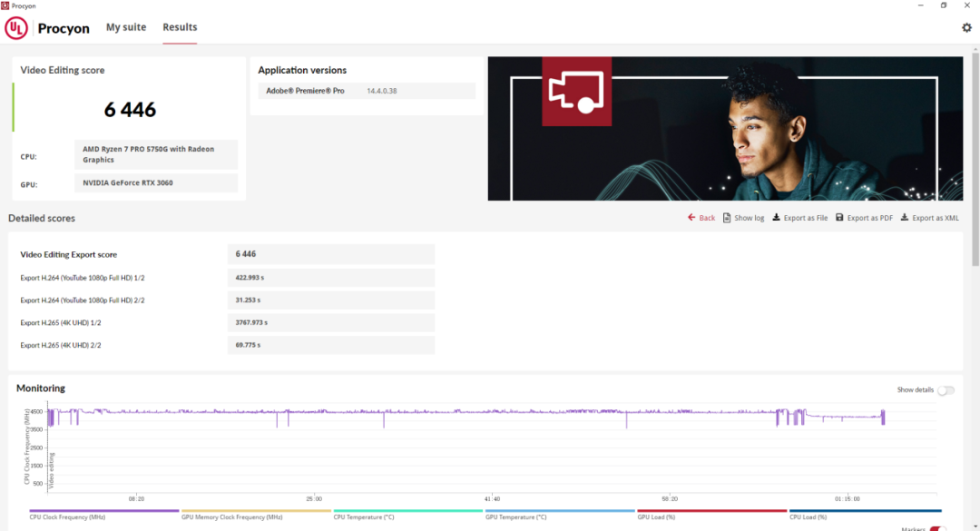Viewport: 980px width, 531px height.
Task: Click the monitoring chart at 41:40 mark
Action: tap(492, 450)
